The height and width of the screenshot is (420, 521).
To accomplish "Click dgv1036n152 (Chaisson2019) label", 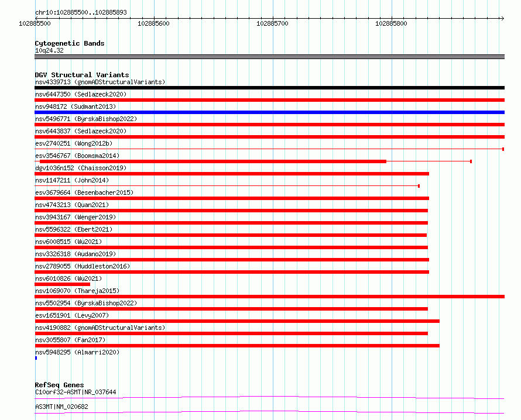I will coord(81,168).
